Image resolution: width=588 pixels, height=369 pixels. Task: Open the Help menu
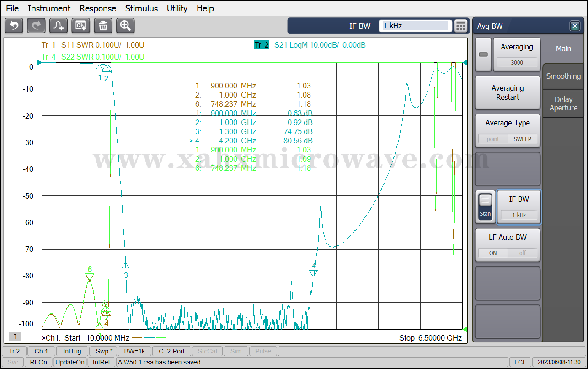point(205,8)
